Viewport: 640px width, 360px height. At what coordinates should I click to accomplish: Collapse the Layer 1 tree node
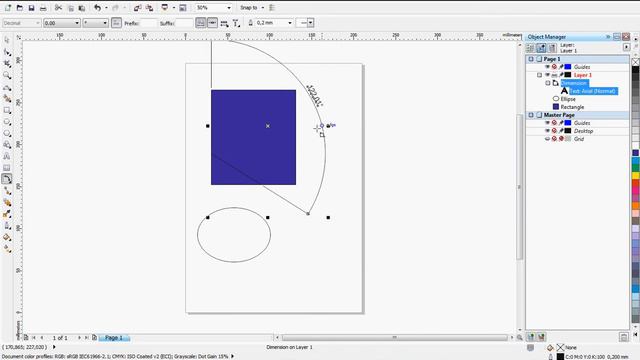click(539, 75)
